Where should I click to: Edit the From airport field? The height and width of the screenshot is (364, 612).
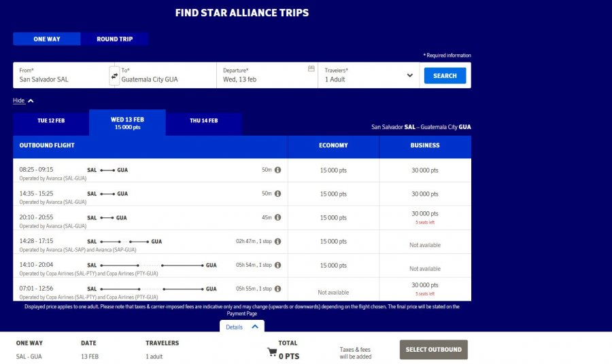click(x=61, y=79)
